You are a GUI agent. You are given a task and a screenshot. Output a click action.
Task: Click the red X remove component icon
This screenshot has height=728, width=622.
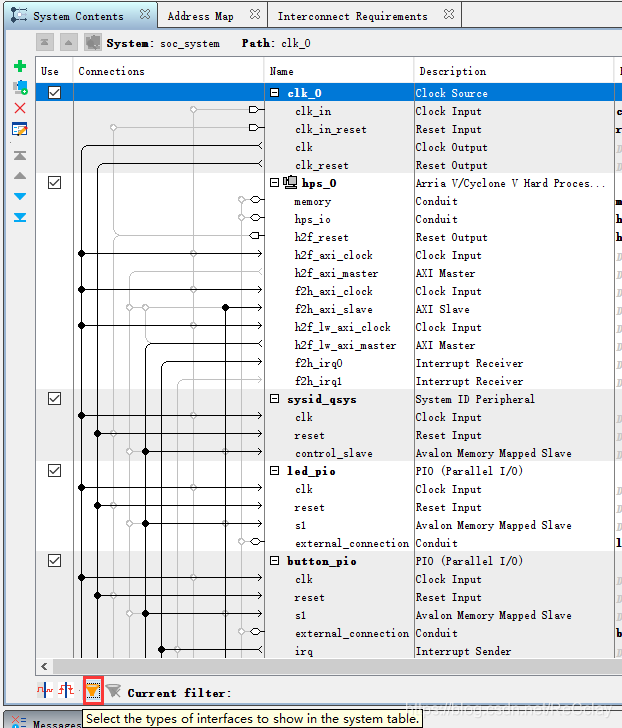20,108
